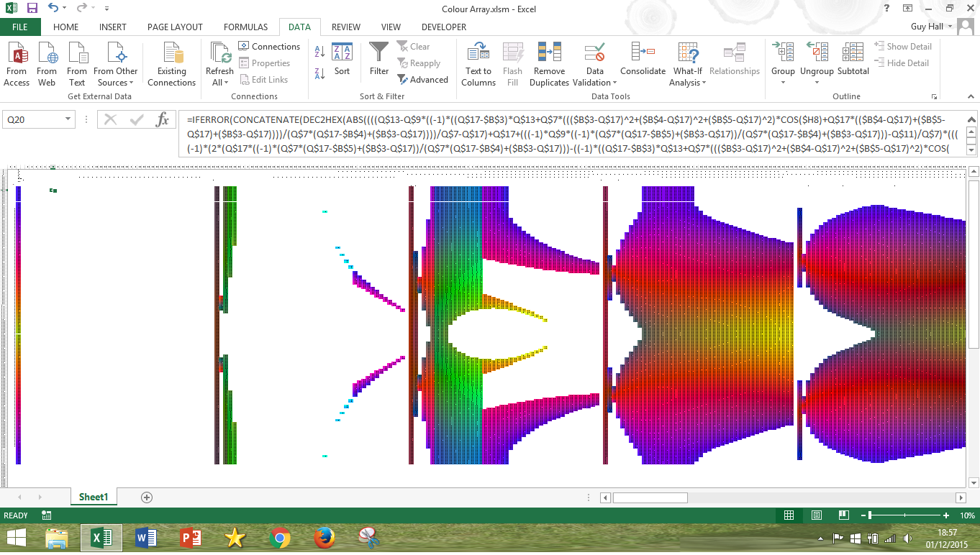The height and width of the screenshot is (555, 980).
Task: Click 10% zoom level
Action: tap(967, 515)
